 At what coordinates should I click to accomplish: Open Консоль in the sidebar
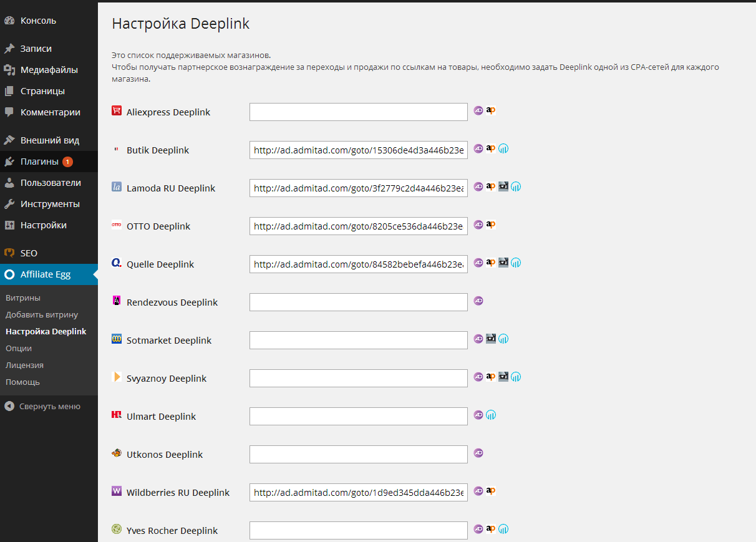tap(49, 21)
